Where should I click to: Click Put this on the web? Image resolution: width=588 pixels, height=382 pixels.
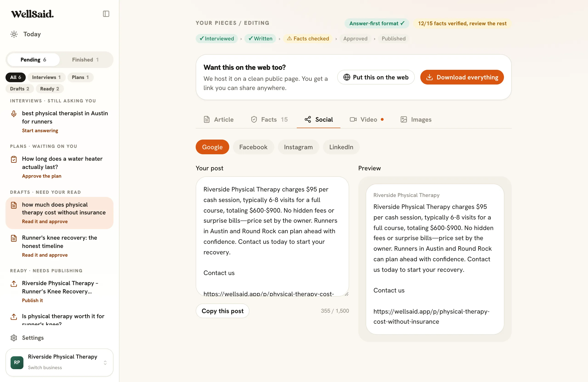point(376,77)
